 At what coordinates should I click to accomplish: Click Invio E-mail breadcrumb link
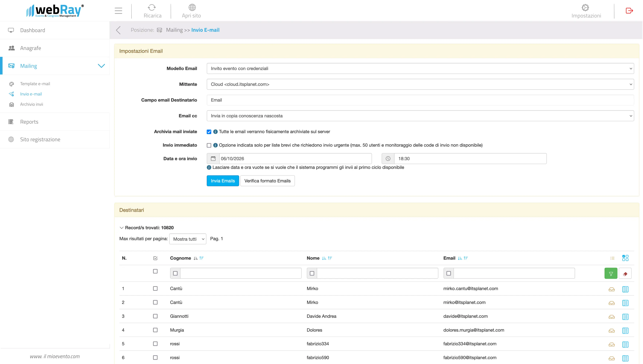click(205, 30)
